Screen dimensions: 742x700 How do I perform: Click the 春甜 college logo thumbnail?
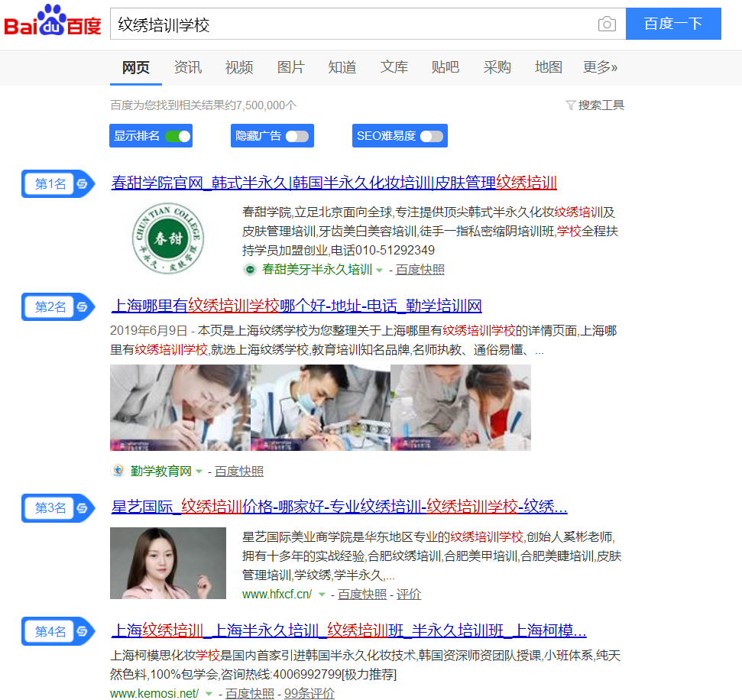click(x=168, y=238)
